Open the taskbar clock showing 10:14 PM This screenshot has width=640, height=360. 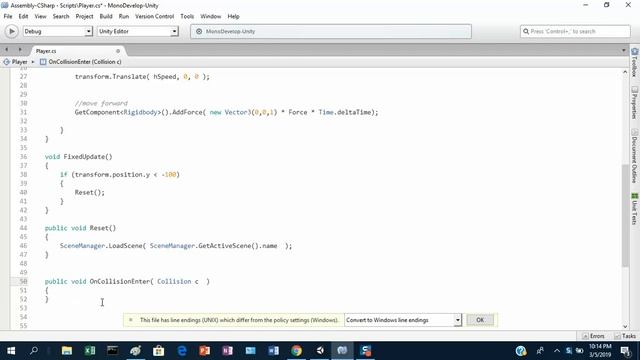[x=600, y=351]
